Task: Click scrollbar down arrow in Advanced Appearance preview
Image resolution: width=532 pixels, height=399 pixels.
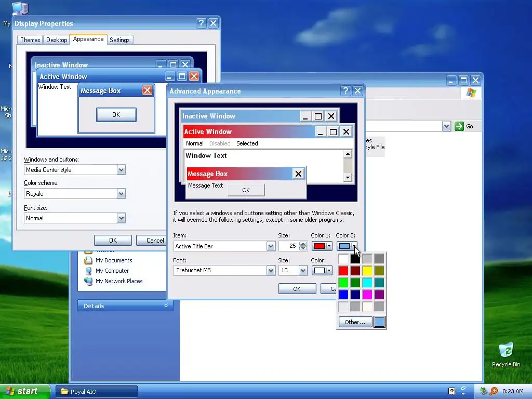Action: pyautogui.click(x=348, y=177)
